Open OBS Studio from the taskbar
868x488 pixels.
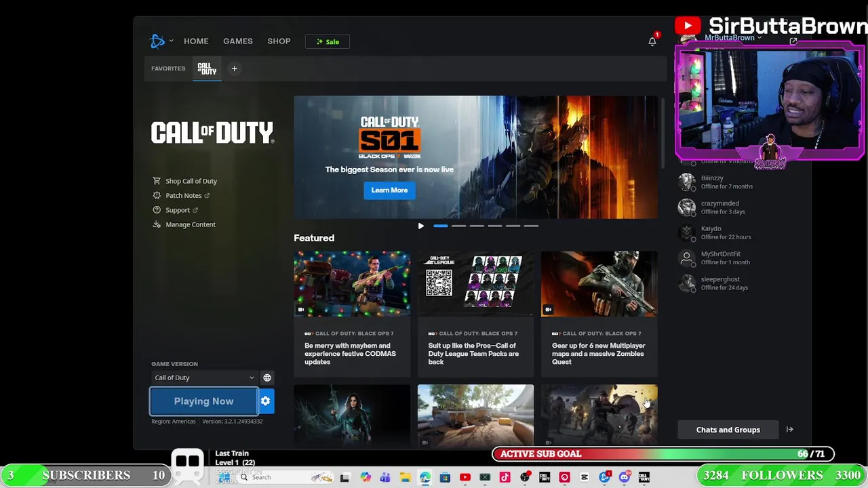[x=525, y=477]
